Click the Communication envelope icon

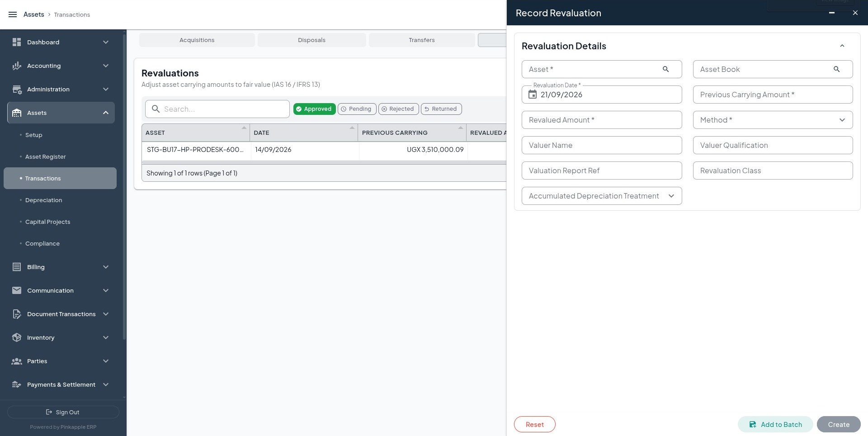click(x=17, y=290)
